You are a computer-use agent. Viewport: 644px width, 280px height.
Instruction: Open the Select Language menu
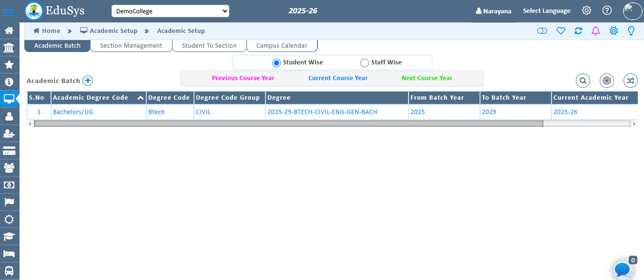[547, 10]
